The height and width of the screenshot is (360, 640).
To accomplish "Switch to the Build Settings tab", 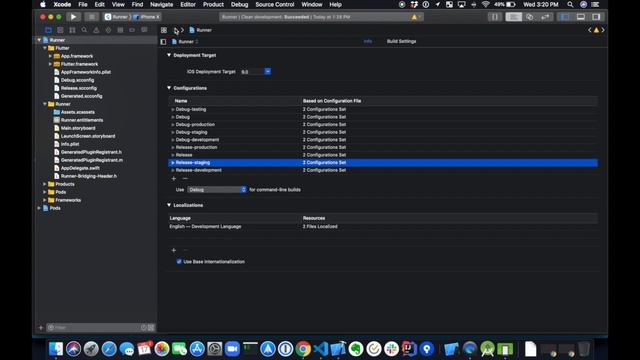I will (x=401, y=41).
